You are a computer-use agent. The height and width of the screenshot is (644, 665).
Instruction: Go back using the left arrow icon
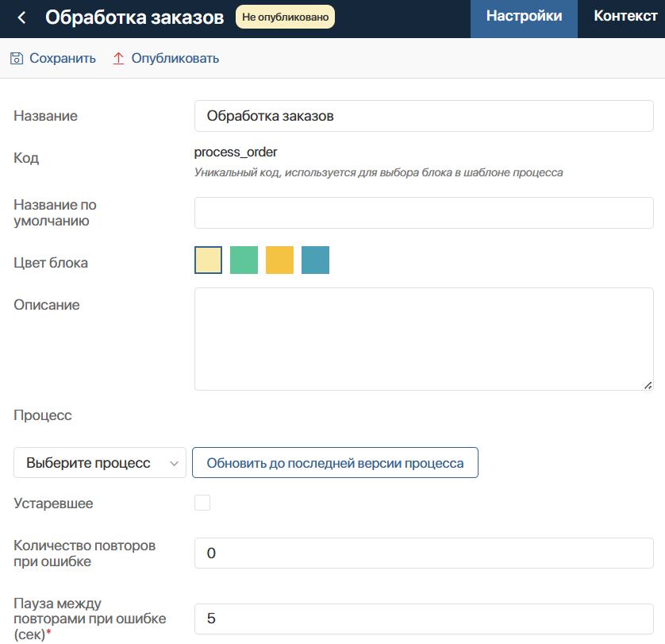(x=21, y=17)
